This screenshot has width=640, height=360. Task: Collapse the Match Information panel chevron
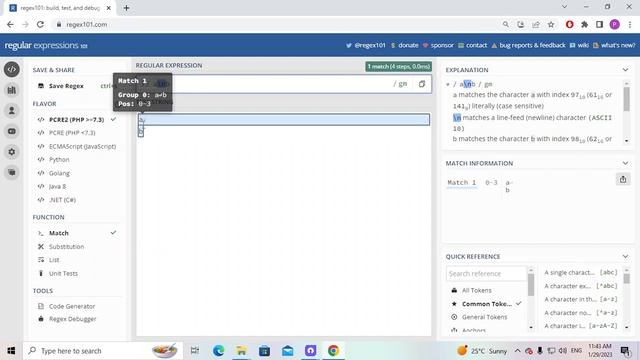click(625, 163)
